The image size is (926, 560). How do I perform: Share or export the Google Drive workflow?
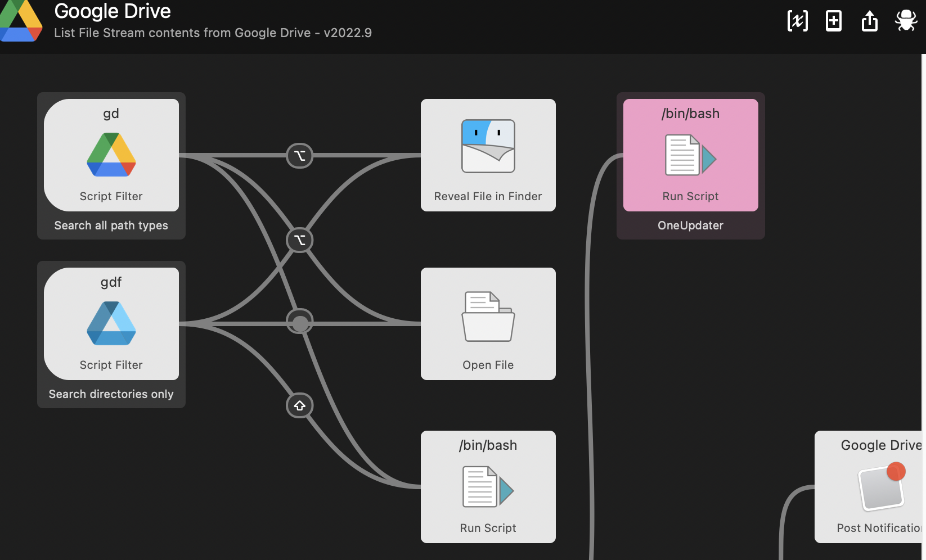(x=869, y=21)
